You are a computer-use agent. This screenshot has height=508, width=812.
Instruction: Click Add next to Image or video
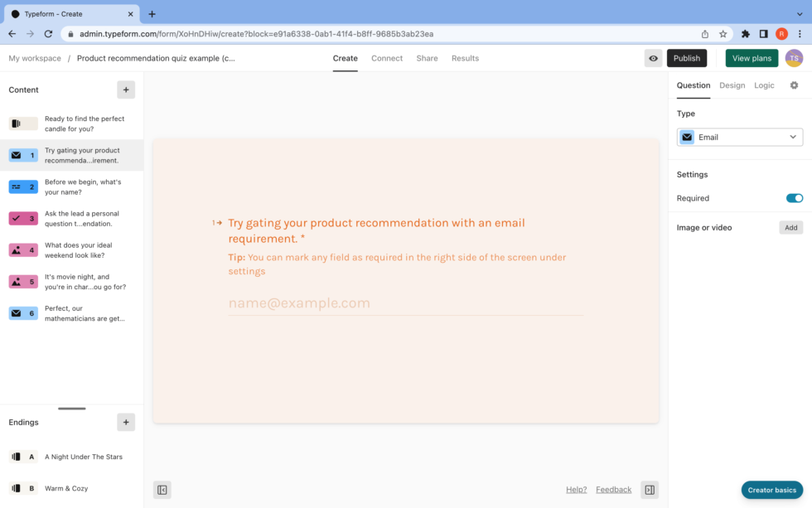point(790,227)
